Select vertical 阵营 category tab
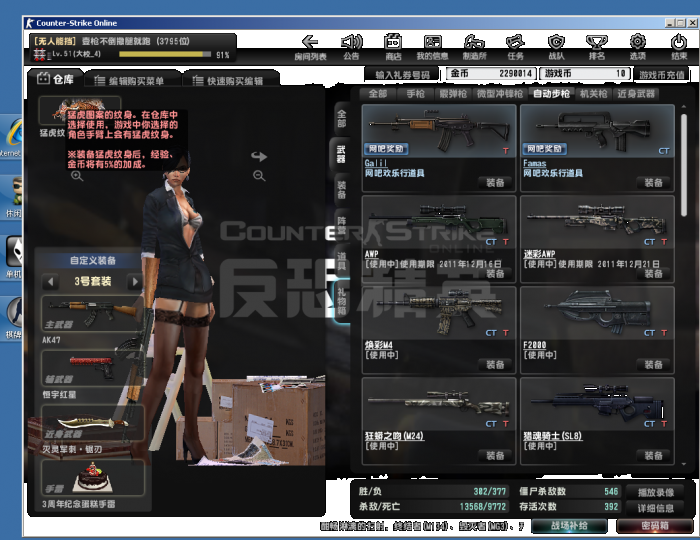This screenshot has height=540, width=700. (x=342, y=225)
